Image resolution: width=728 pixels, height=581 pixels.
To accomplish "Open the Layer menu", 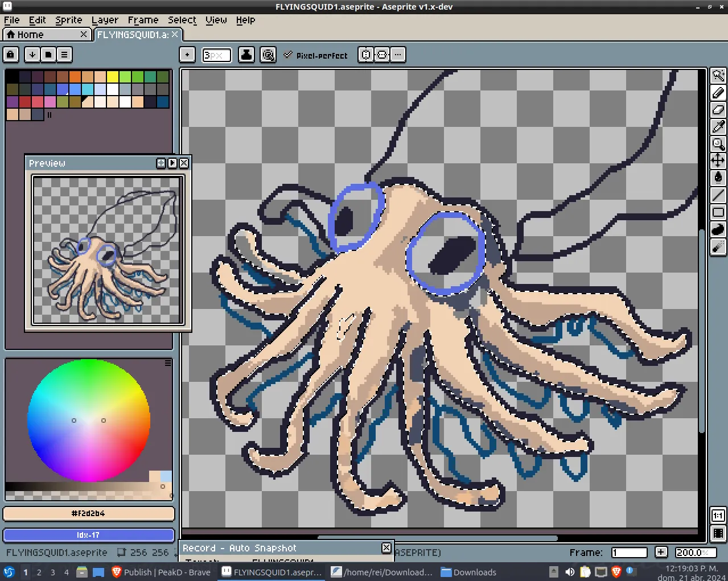I will (x=105, y=20).
